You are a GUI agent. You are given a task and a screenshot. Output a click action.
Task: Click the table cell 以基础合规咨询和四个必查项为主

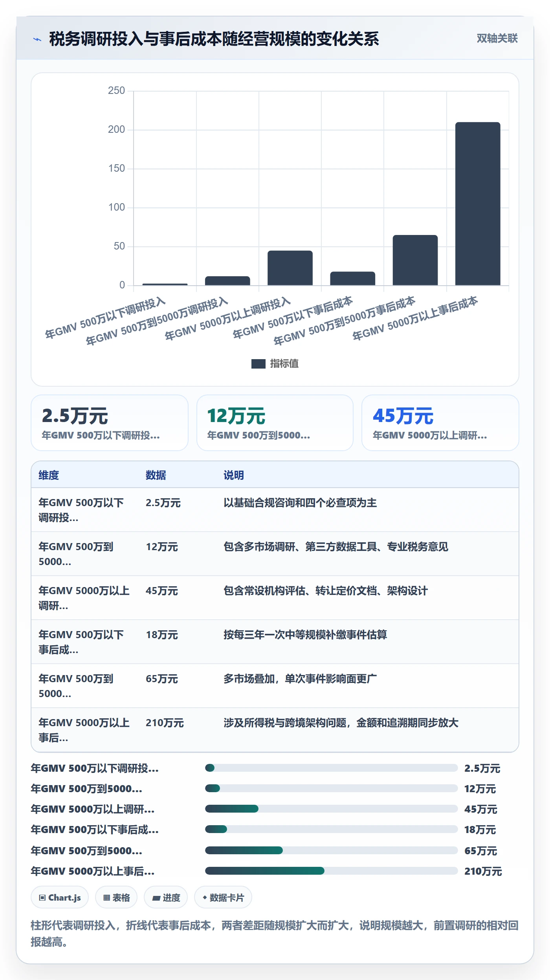click(300, 503)
